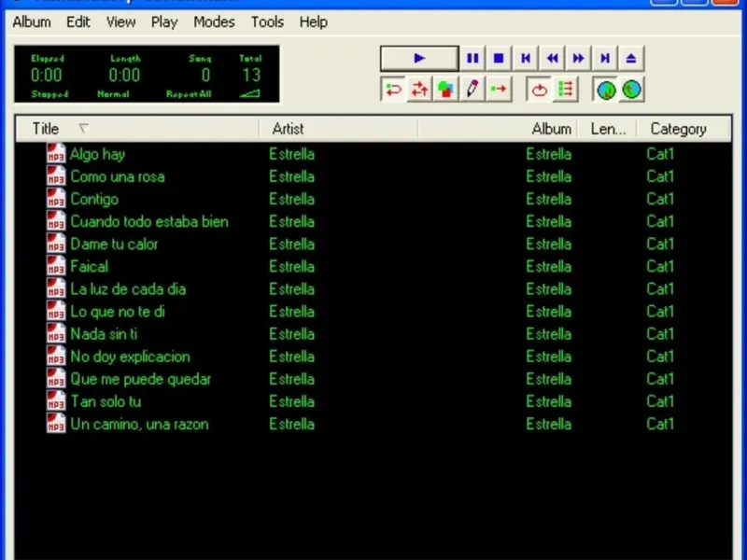This screenshot has height=560, width=747.
Task: Toggle the red loop-arrow mode icon
Action: [x=393, y=89]
